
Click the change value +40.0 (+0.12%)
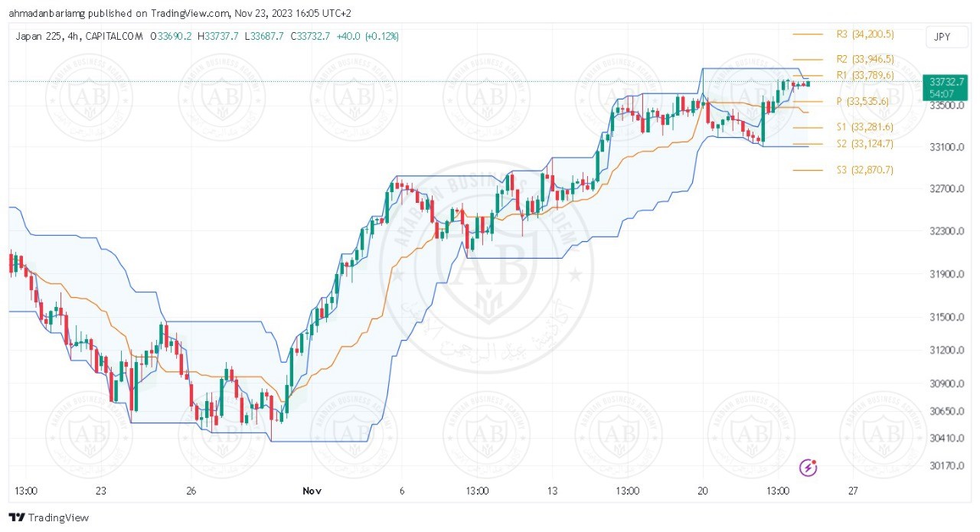pos(367,36)
